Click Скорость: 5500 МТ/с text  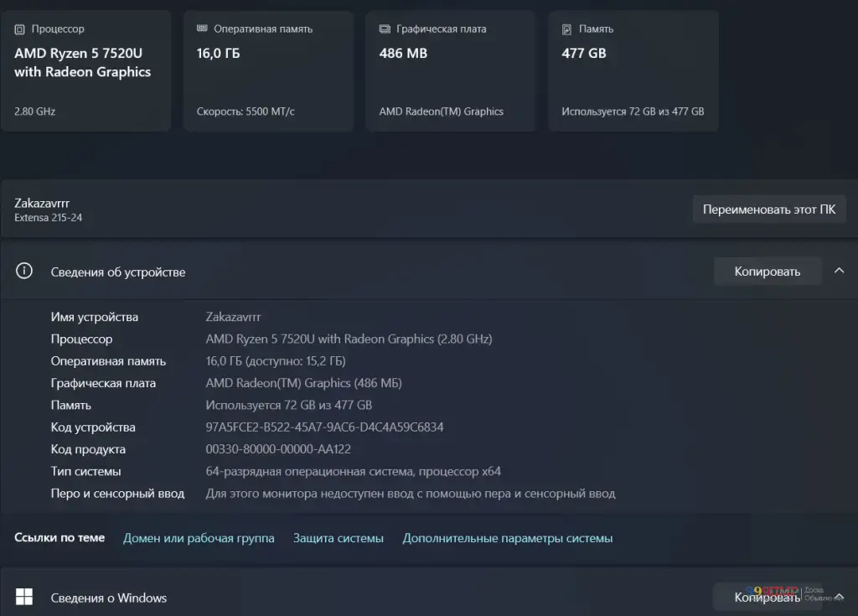pos(246,111)
